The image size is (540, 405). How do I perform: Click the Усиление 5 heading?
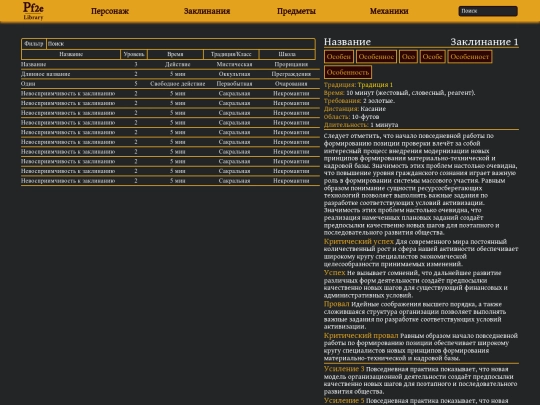pyautogui.click(x=344, y=401)
